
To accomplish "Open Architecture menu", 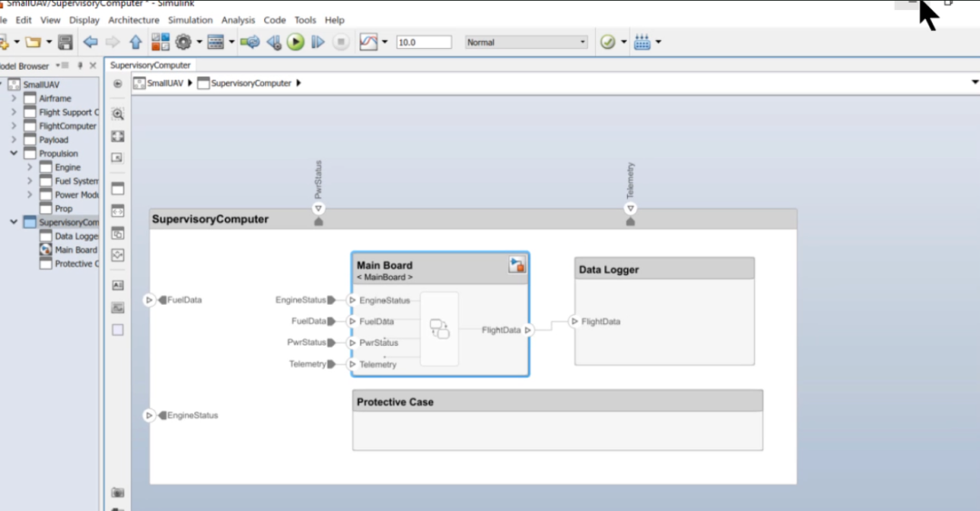I will click(x=133, y=20).
